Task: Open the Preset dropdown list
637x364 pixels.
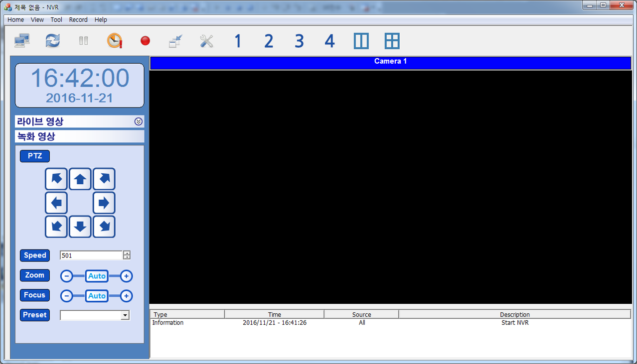Action: click(x=125, y=315)
